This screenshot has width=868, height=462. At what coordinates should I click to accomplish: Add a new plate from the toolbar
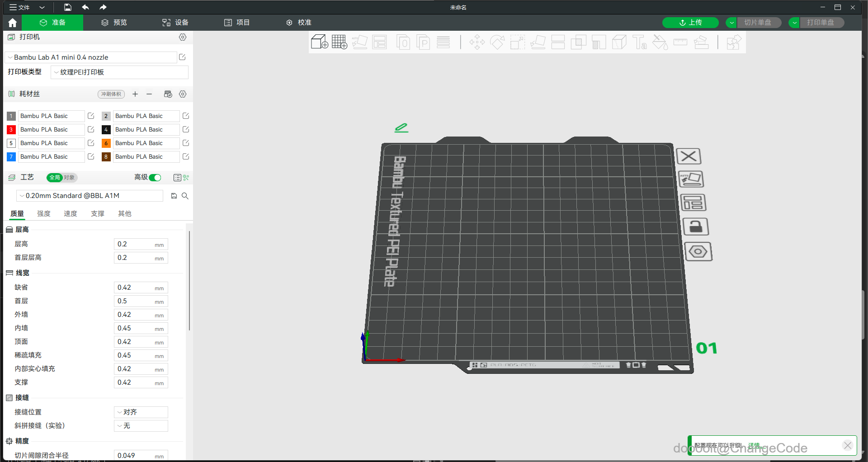tap(339, 42)
